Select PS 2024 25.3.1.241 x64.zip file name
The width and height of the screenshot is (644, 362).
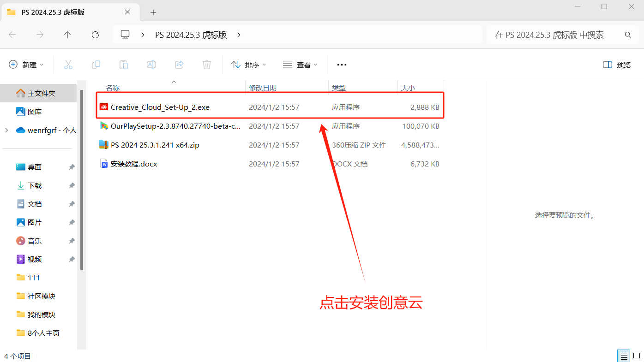(x=155, y=145)
